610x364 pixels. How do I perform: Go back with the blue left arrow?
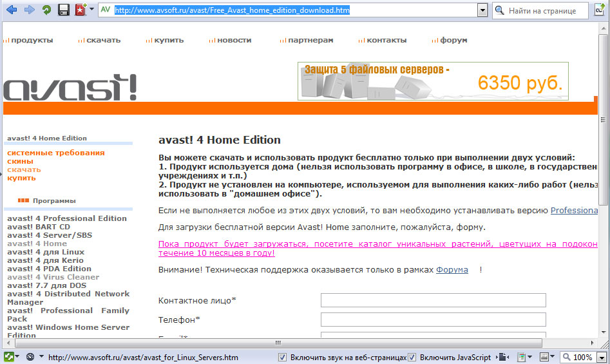[x=12, y=10]
